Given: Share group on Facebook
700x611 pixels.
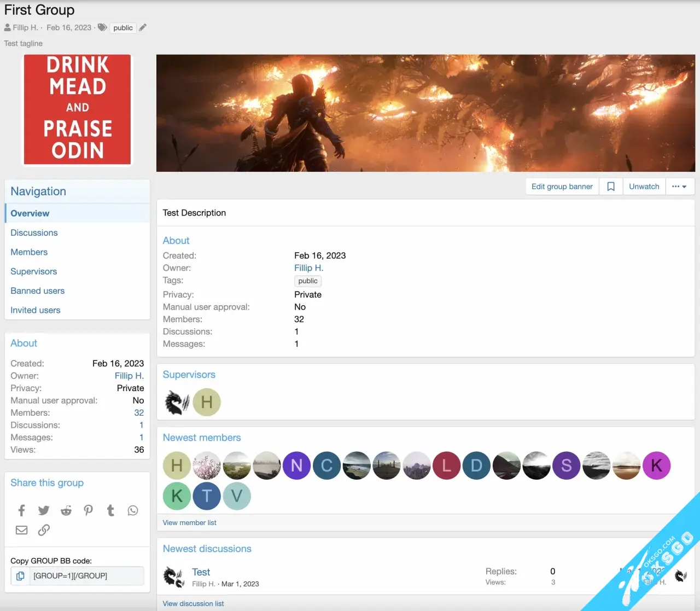Looking at the screenshot, I should [x=21, y=510].
